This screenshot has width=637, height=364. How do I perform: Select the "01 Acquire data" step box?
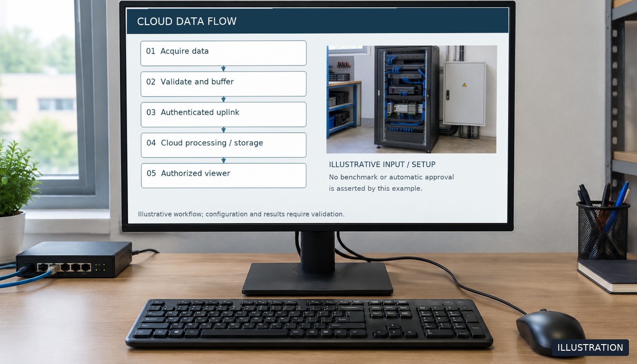click(x=223, y=53)
